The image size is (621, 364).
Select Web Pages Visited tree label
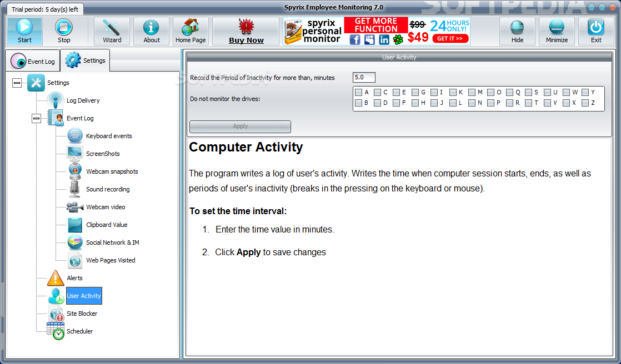(111, 260)
